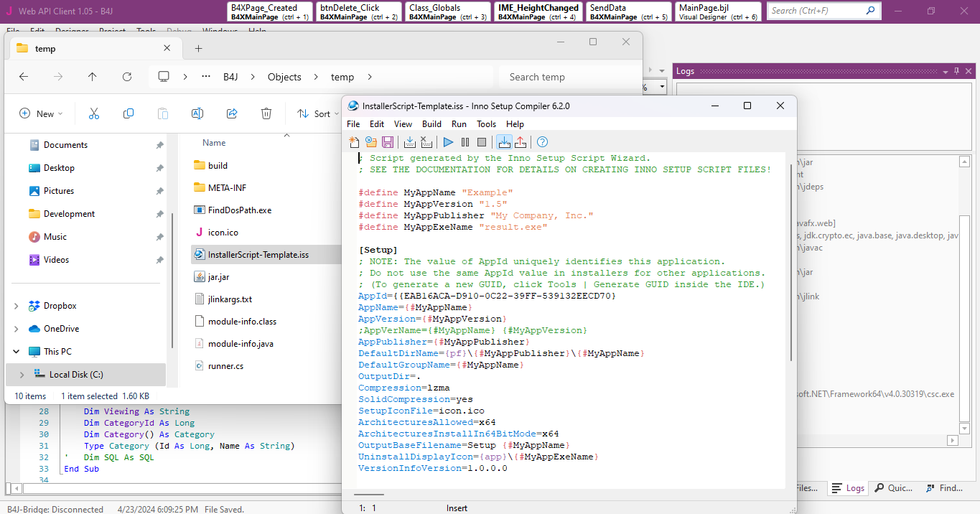This screenshot has width=980, height=514.
Task: Click Objects in the address breadcrumb
Action: (284, 77)
